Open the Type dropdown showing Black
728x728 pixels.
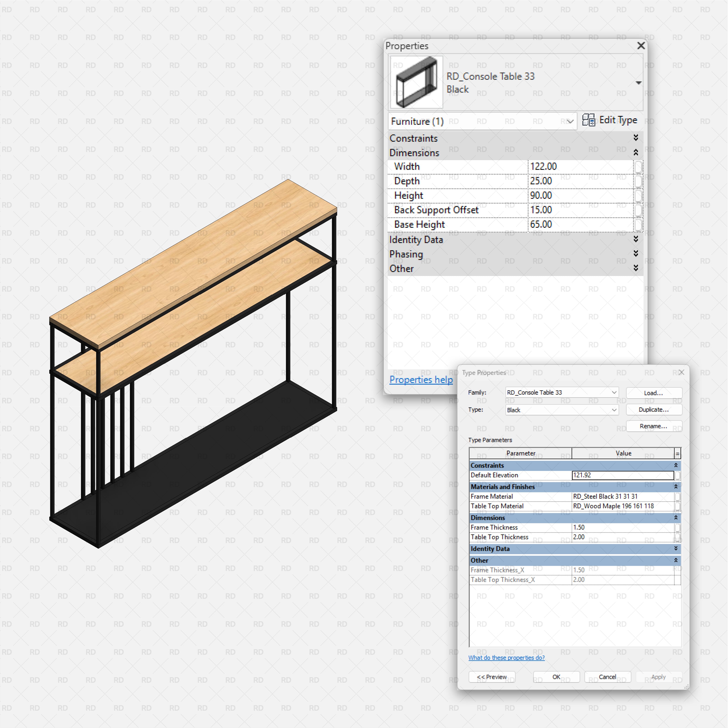tap(614, 409)
